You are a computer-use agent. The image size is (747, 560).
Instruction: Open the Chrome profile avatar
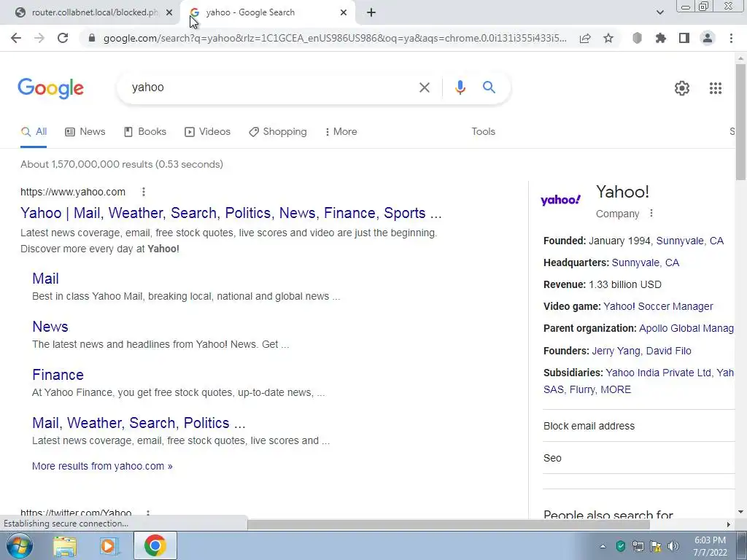pos(708,38)
